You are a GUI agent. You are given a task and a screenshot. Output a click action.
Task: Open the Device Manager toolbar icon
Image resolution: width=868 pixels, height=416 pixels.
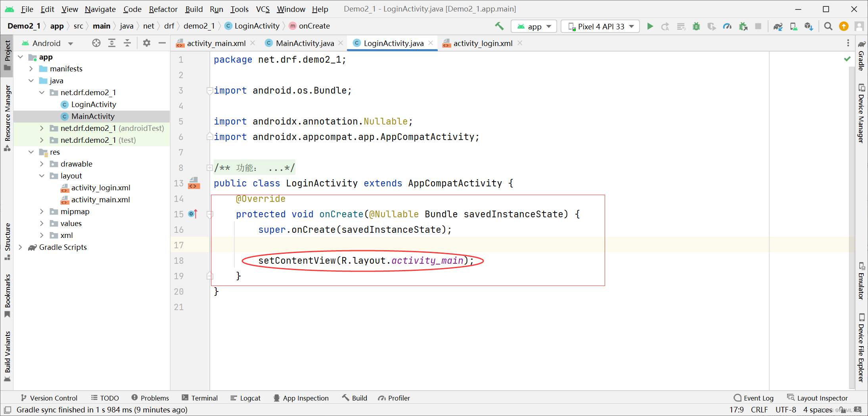[x=793, y=26]
